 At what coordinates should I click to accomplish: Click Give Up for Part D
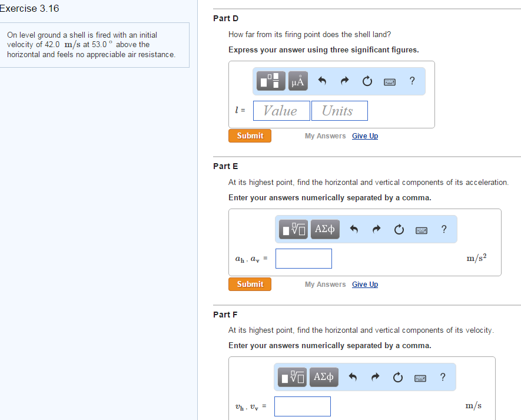pyautogui.click(x=364, y=135)
